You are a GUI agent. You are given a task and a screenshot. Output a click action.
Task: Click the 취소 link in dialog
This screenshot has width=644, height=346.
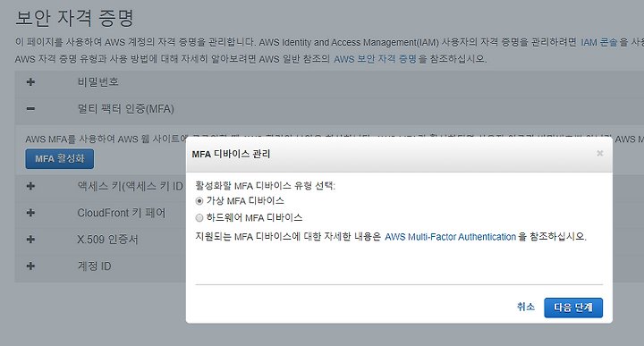(x=526, y=307)
